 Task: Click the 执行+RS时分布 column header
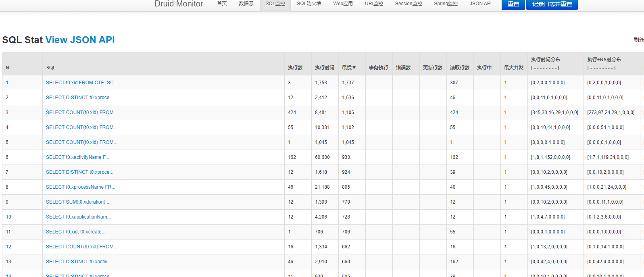click(604, 60)
